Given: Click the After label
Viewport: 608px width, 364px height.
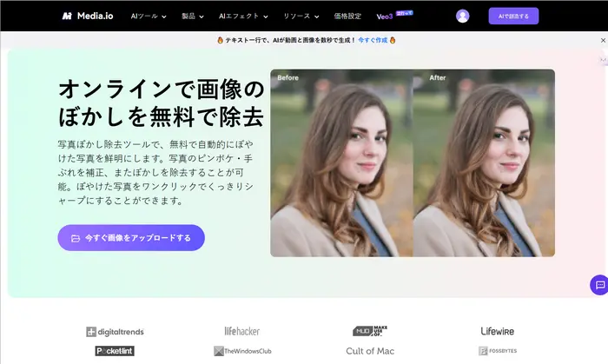Looking at the screenshot, I should pyautogui.click(x=438, y=77).
